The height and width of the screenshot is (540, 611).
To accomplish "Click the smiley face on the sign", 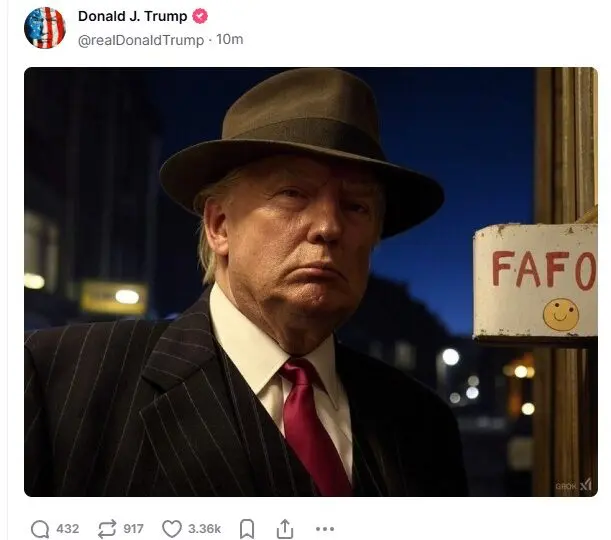I will (561, 314).
